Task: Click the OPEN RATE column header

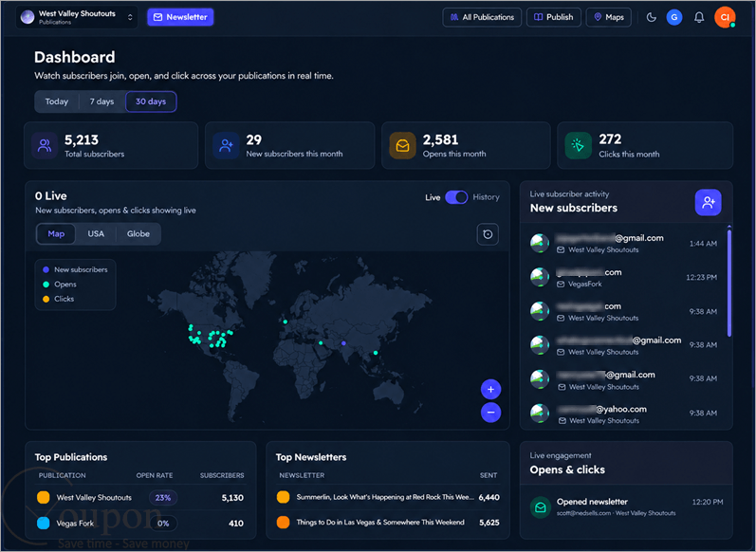Action: tap(155, 475)
